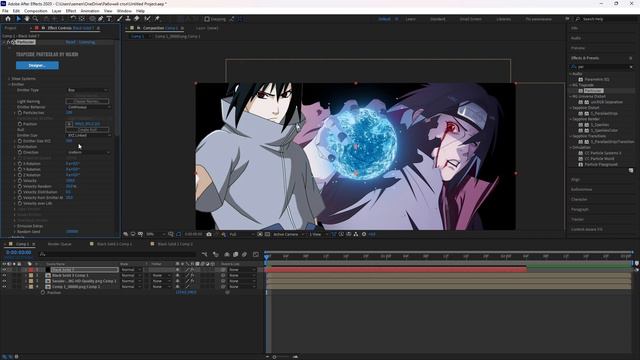
Task: Open the Effect menu
Action: [71, 11]
